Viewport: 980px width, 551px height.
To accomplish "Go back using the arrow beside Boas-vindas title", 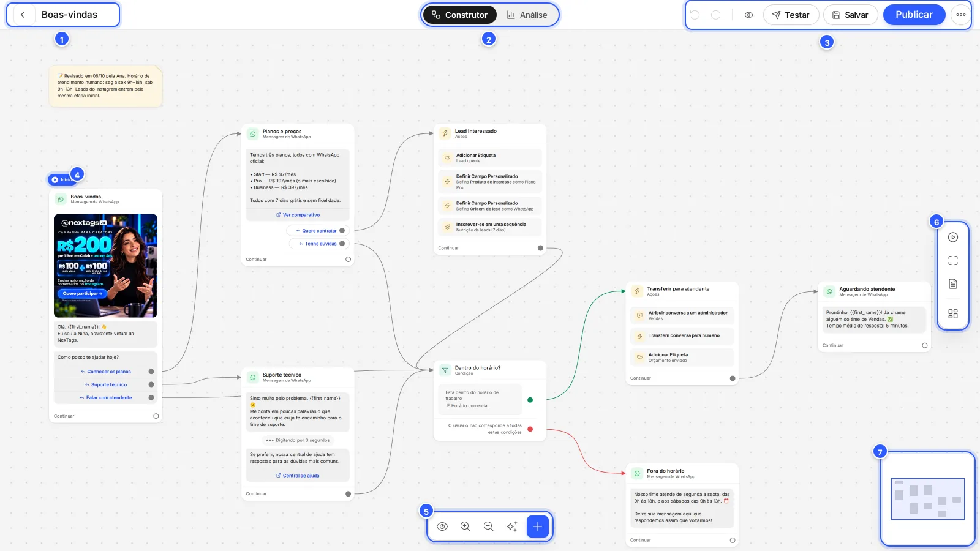I will click(23, 15).
